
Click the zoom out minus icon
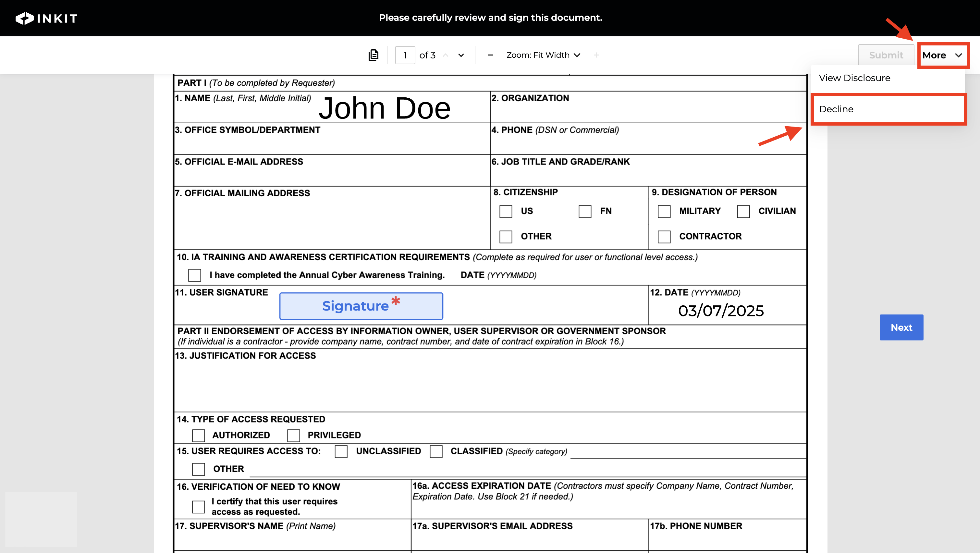(490, 55)
